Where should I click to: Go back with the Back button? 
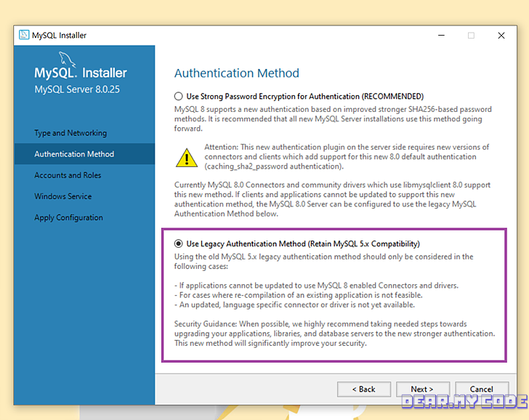pyautogui.click(x=363, y=389)
